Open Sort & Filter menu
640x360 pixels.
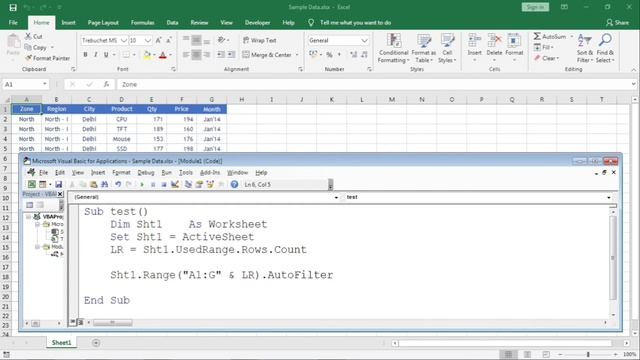click(585, 49)
